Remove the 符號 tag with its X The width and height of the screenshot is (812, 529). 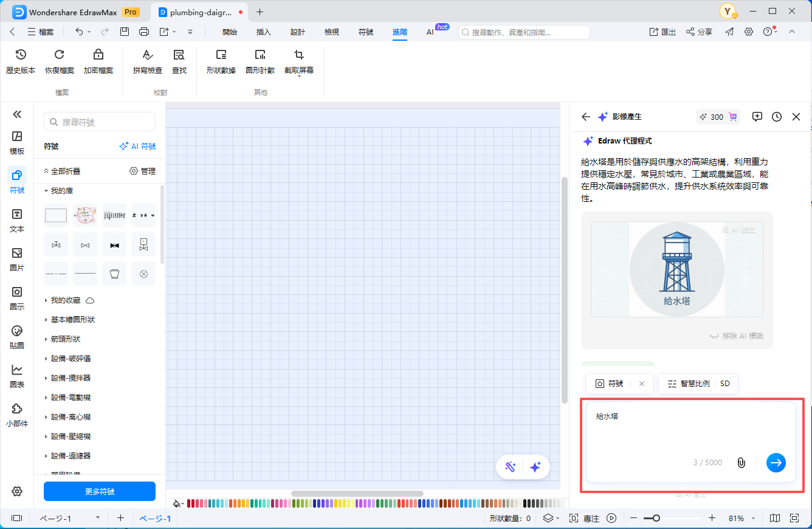point(642,384)
